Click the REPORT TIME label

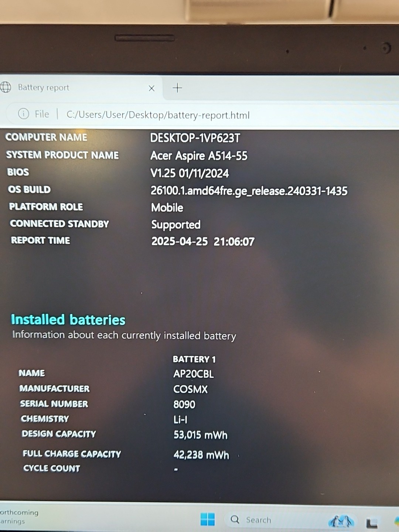click(x=40, y=241)
